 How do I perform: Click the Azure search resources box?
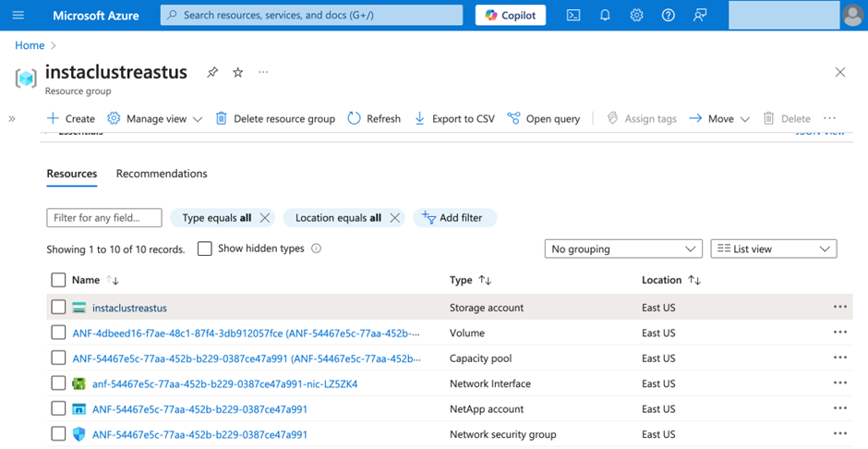coord(312,15)
